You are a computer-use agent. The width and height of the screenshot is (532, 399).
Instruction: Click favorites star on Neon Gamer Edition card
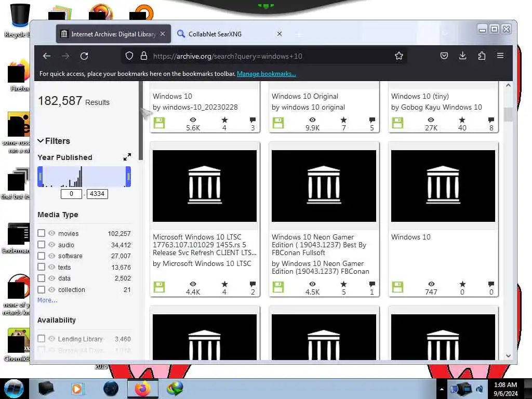click(x=344, y=284)
